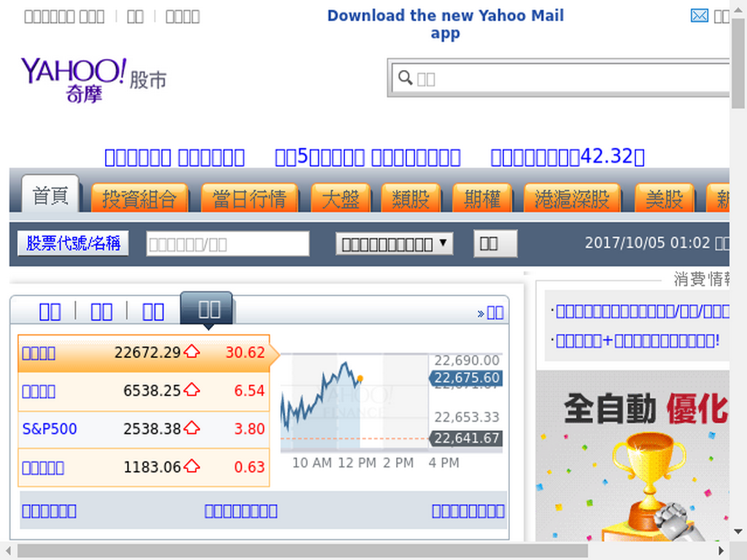Viewport: 747px width, 560px height.
Task: Click the mail envelope icon
Action: (699, 16)
